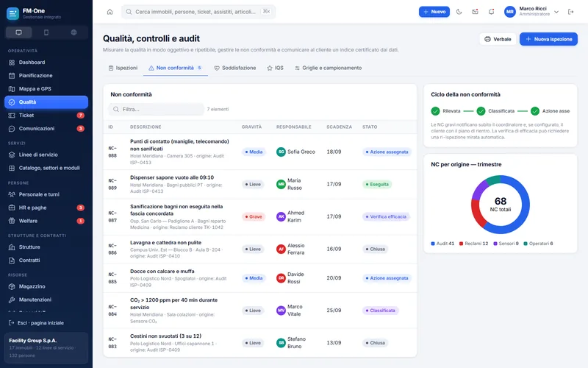Click Stefano Bruno's avatar
This screenshot has width=588, height=368.
[x=281, y=343]
